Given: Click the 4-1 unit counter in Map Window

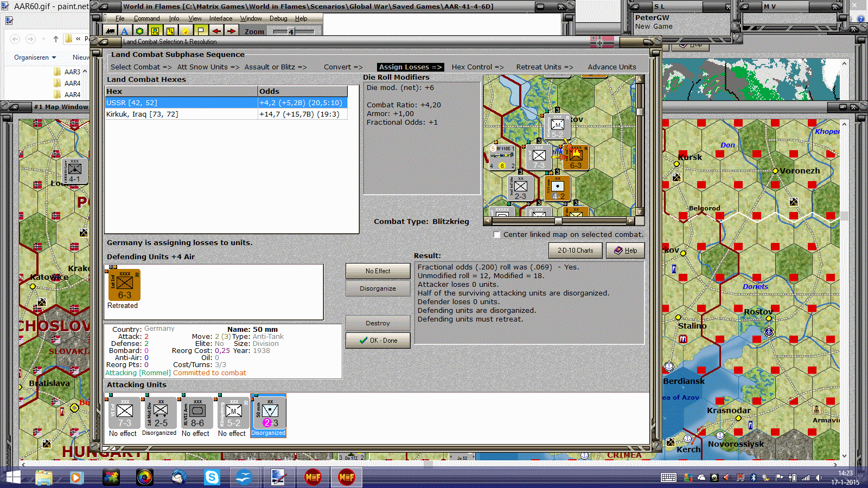Looking at the screenshot, I should coord(74,171).
